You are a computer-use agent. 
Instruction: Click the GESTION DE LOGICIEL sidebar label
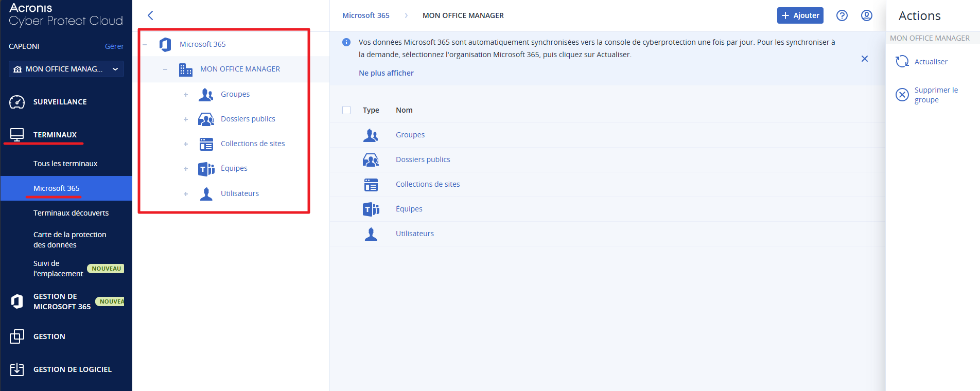(73, 369)
